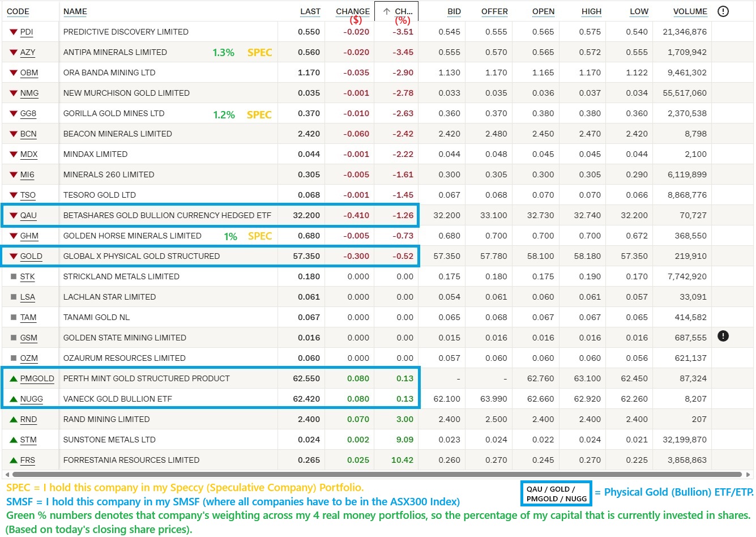Sort table by LAST column header

pyautogui.click(x=310, y=11)
